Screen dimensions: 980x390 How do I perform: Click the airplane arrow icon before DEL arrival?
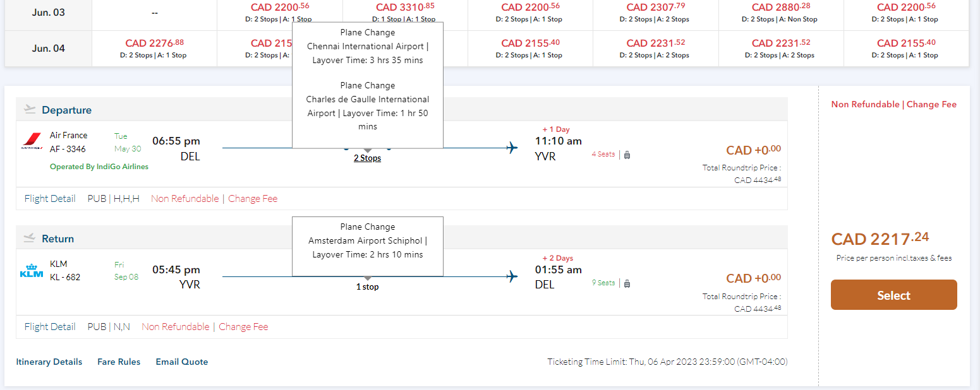[x=512, y=277]
